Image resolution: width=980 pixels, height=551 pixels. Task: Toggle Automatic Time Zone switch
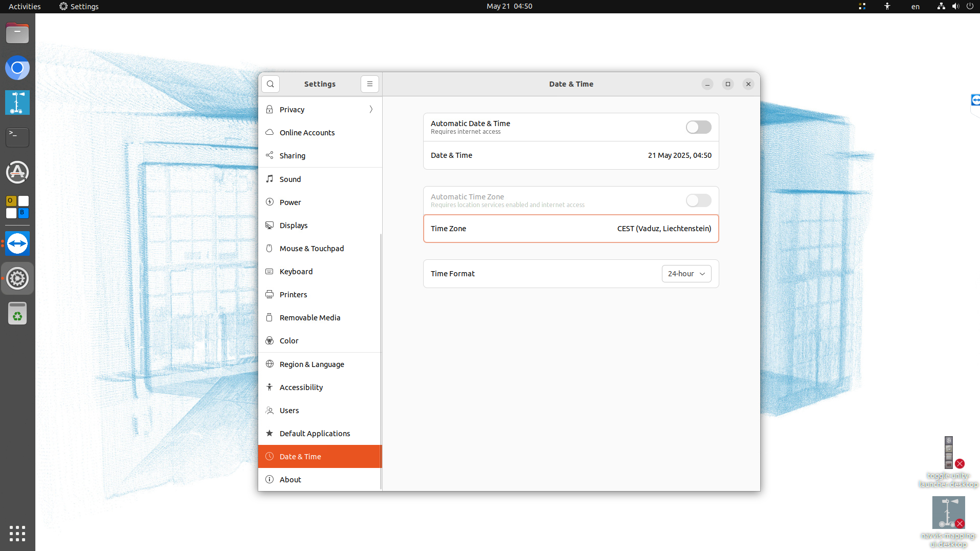698,200
